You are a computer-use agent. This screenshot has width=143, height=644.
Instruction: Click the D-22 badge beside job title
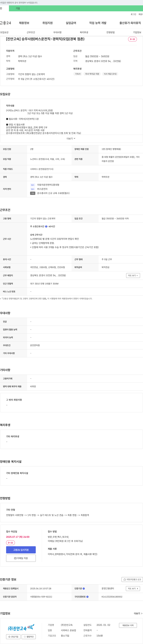pyautogui.click(x=132, y=39)
